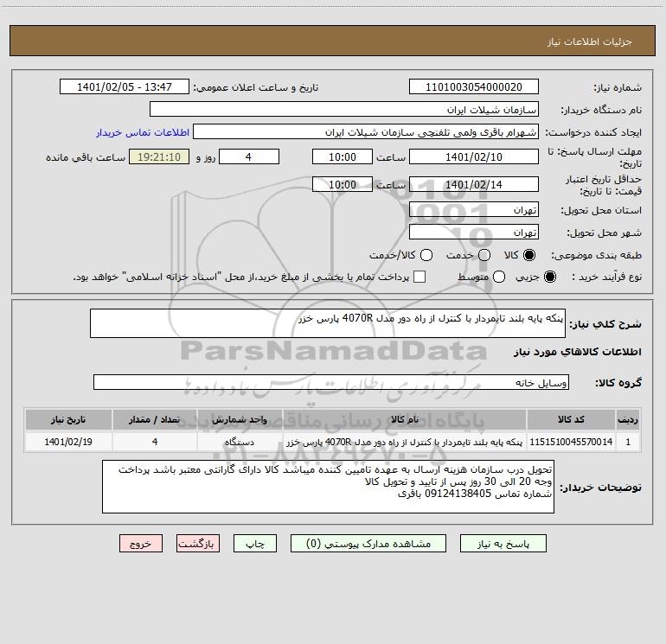Click the remaining days field showing 4
Image resolution: width=666 pixels, height=644 pixels.
click(249, 157)
